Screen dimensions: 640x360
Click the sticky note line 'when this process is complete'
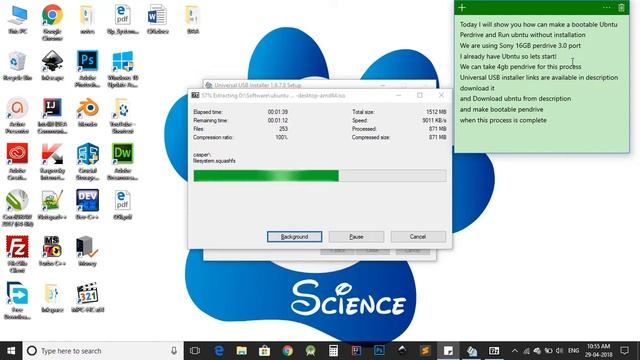point(503,120)
